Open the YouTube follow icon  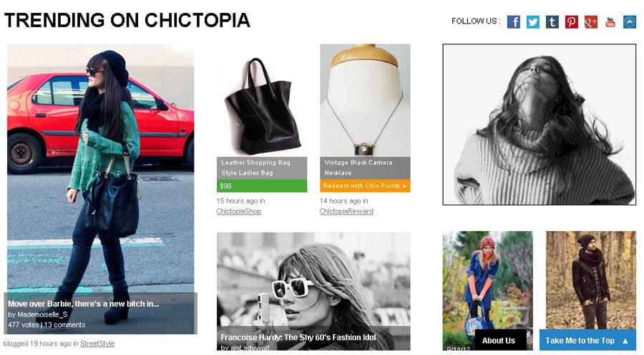(x=610, y=21)
